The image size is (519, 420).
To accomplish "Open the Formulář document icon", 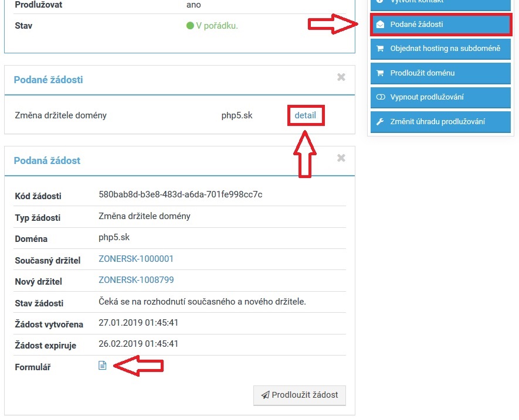I will pos(103,366).
